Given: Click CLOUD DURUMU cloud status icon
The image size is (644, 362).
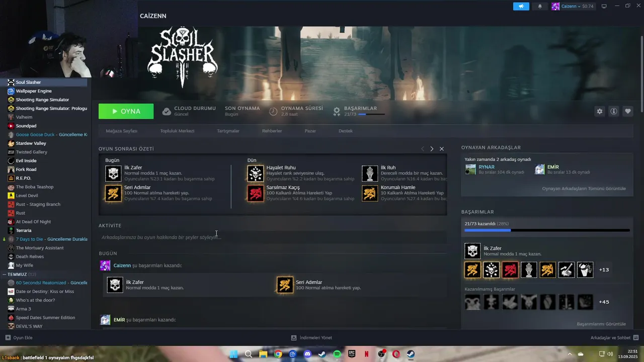Looking at the screenshot, I should point(167,112).
